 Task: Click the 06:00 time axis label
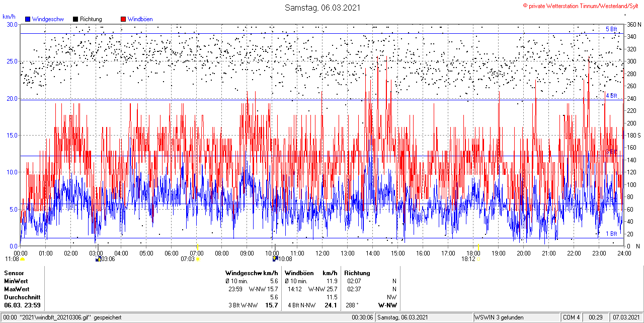(x=172, y=253)
